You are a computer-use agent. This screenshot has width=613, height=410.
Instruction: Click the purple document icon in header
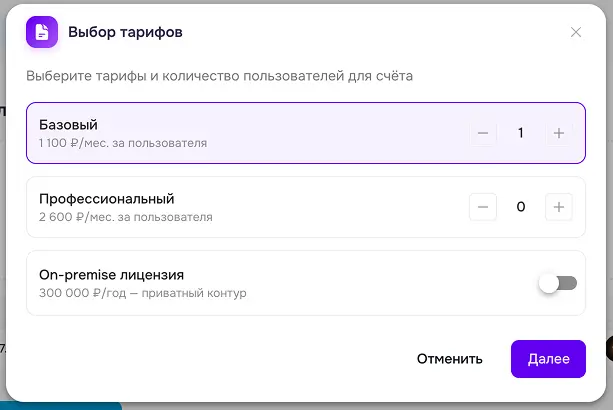[x=42, y=32]
